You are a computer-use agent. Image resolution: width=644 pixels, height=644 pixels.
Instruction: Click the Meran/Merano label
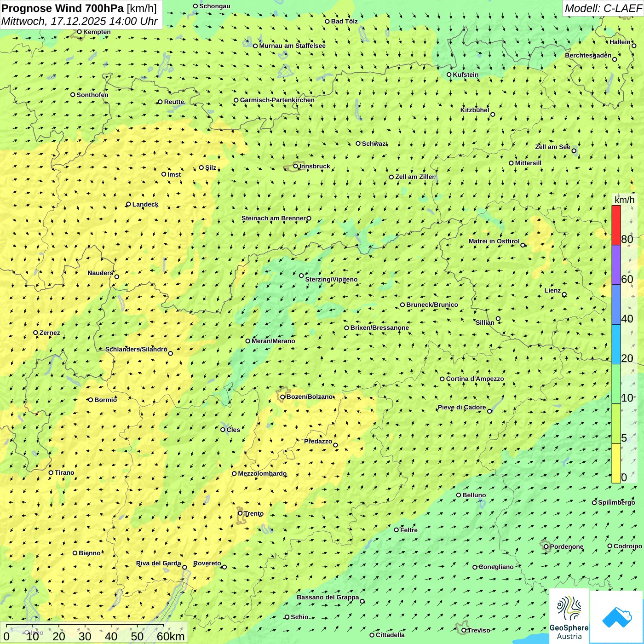(273, 341)
